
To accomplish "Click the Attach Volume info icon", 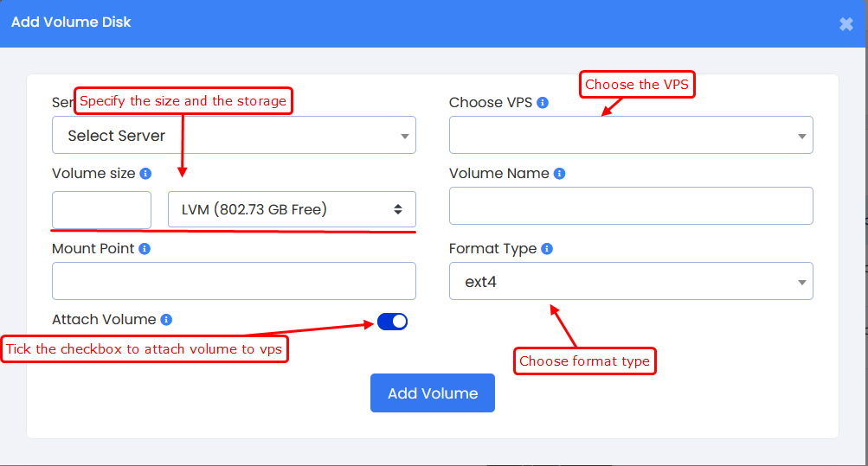I will tap(166, 320).
